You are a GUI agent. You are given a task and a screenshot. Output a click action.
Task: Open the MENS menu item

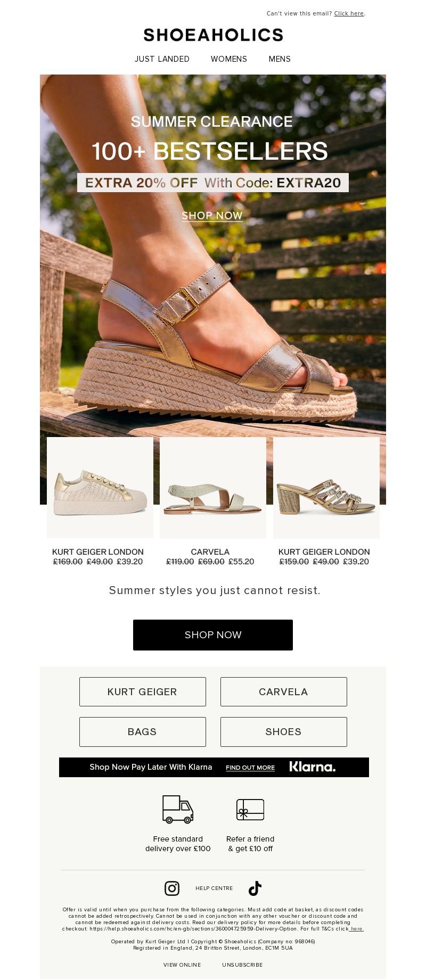click(280, 59)
